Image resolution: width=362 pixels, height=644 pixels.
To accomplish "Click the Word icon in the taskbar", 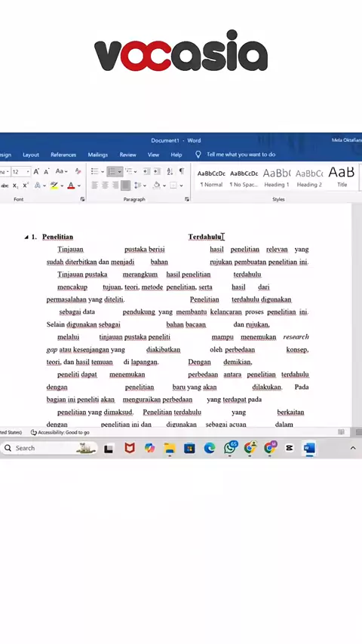I will 309,448.
